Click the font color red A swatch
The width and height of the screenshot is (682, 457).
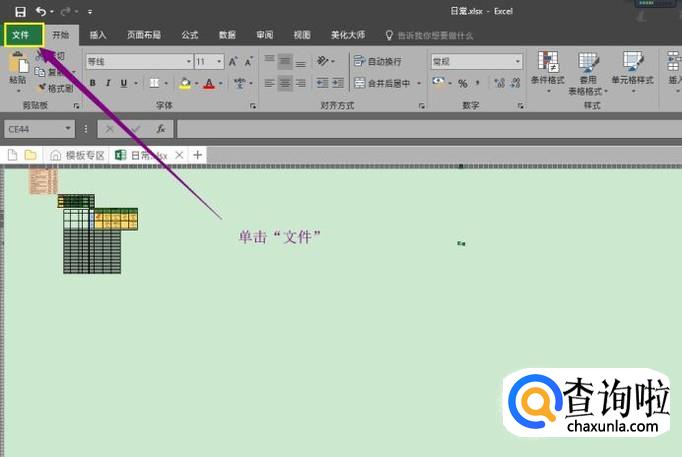(x=207, y=84)
